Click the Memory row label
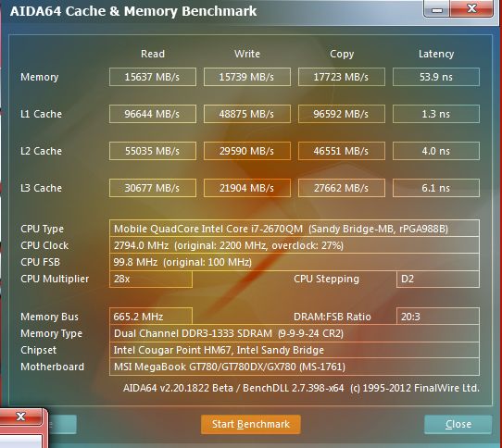502x448 pixels. pos(40,77)
